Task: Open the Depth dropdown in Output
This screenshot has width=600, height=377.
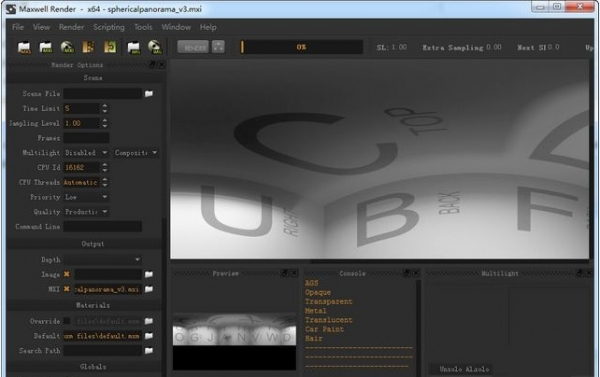Action: 103,259
